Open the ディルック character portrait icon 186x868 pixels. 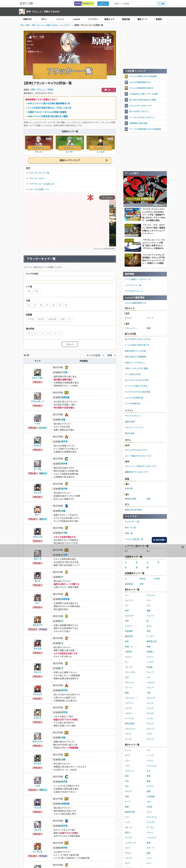pos(38,689)
